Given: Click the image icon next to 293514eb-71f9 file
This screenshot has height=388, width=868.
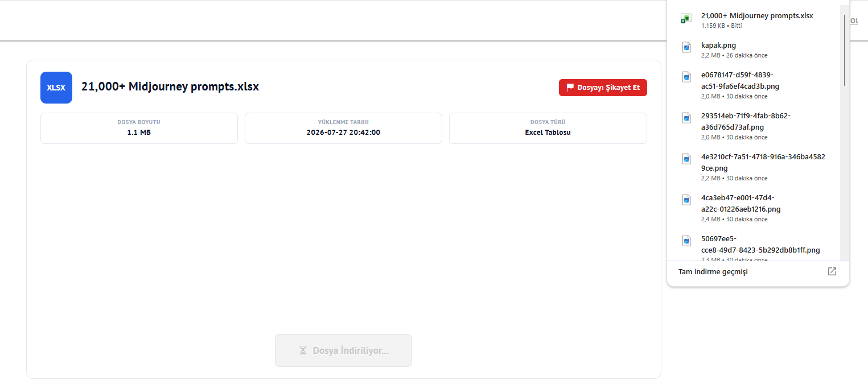Looking at the screenshot, I should click(686, 117).
